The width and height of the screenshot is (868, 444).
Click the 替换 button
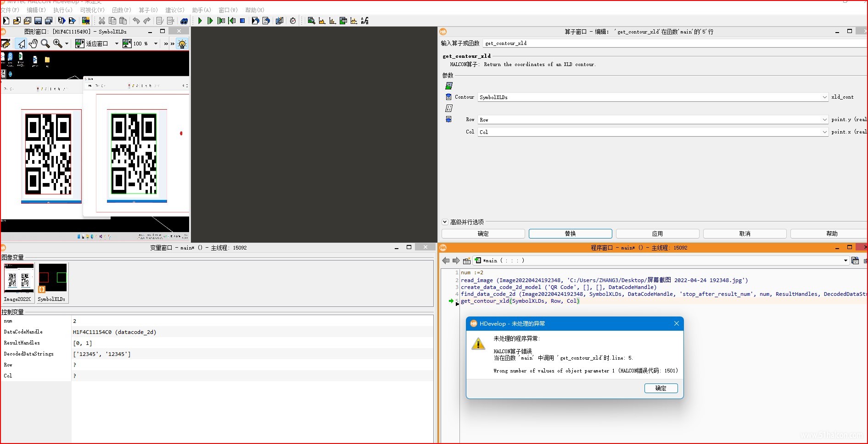pos(570,233)
